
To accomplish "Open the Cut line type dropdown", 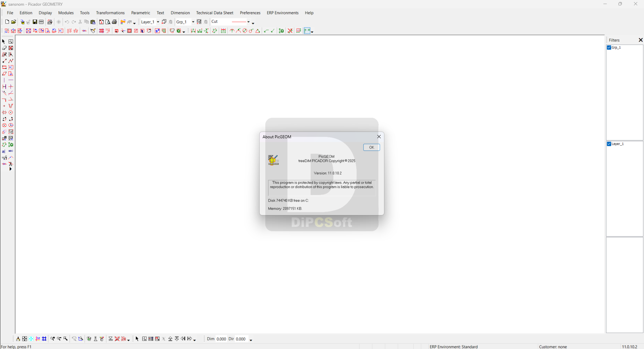I will coord(248,22).
